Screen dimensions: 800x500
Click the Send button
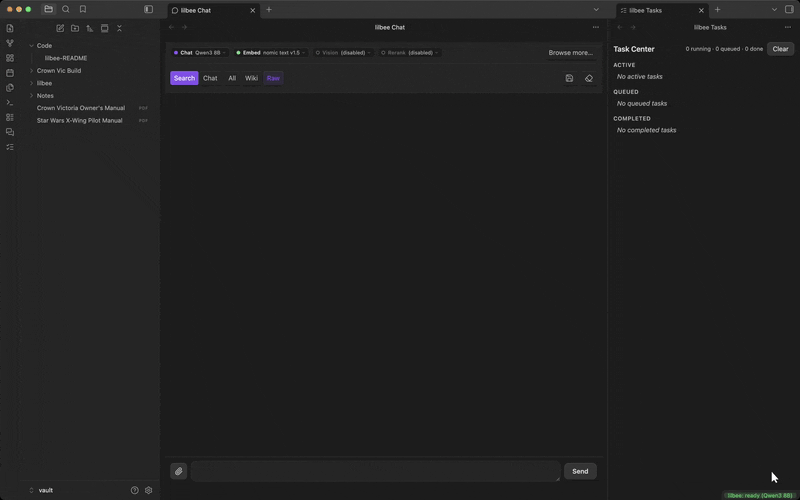[580, 471]
